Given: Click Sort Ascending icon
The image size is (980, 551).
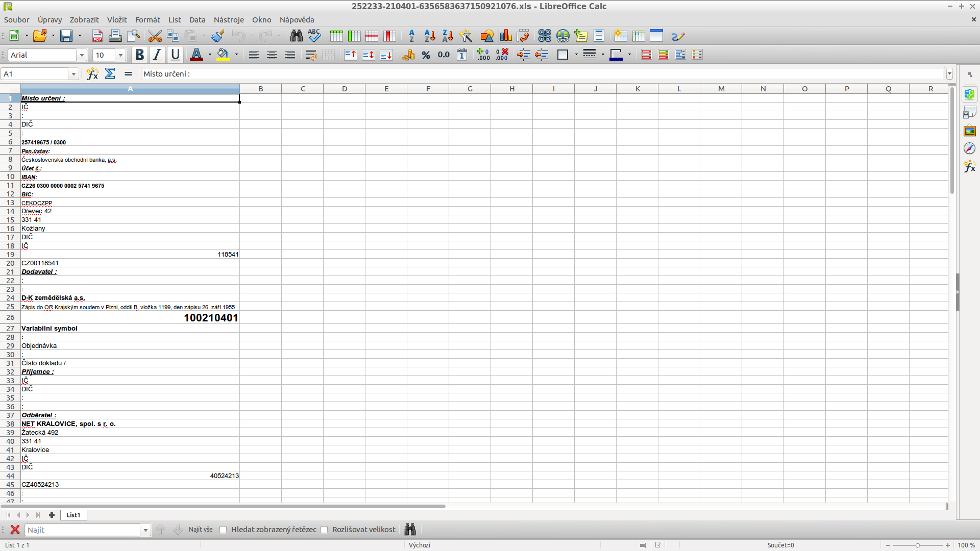Looking at the screenshot, I should [430, 36].
